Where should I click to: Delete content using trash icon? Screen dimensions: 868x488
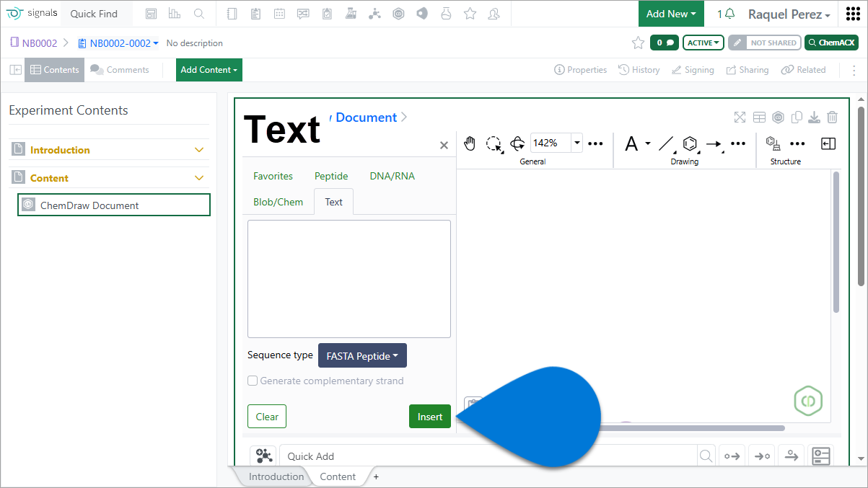click(x=832, y=117)
